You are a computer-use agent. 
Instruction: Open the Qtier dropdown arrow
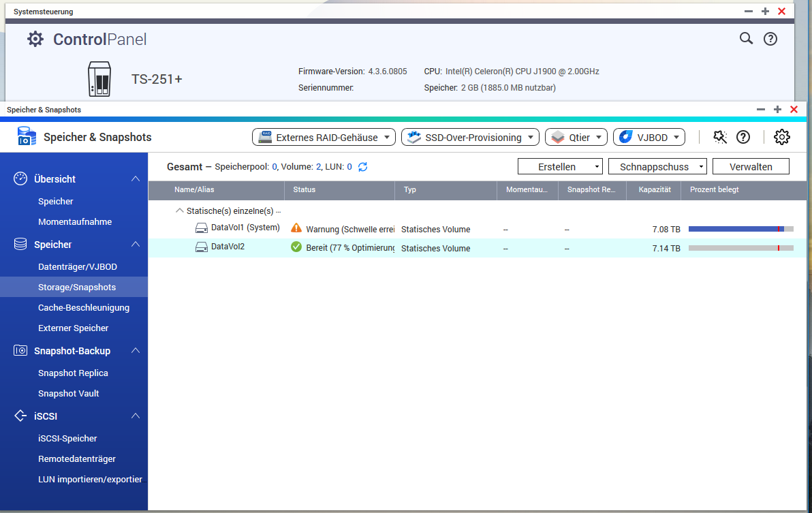tap(599, 137)
